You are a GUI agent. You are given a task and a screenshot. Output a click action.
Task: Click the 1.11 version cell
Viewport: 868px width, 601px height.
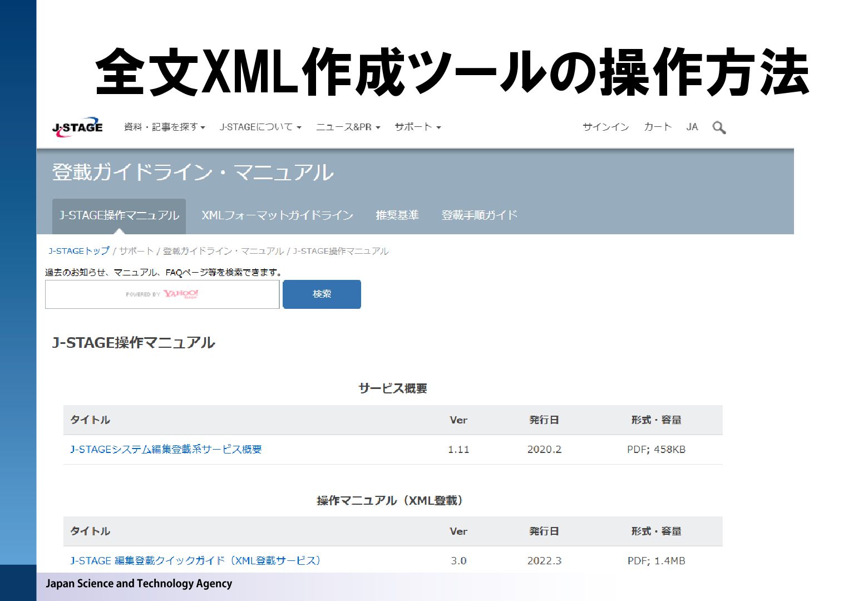458,450
